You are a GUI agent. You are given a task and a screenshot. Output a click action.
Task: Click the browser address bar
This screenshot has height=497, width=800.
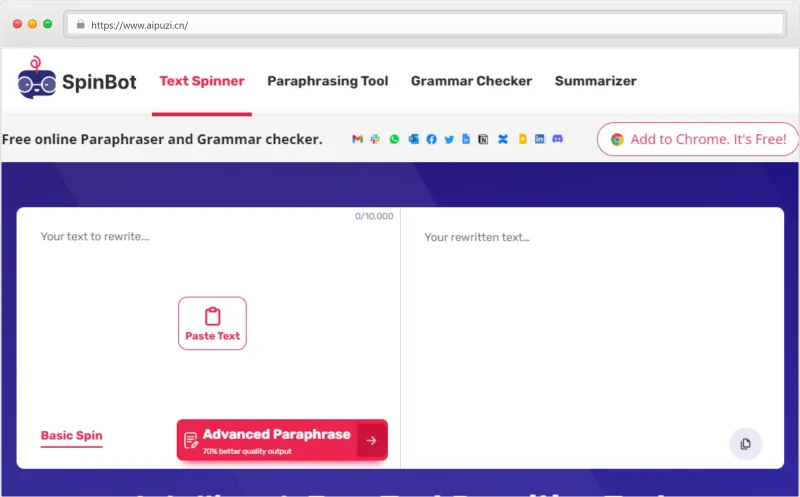[x=424, y=24]
